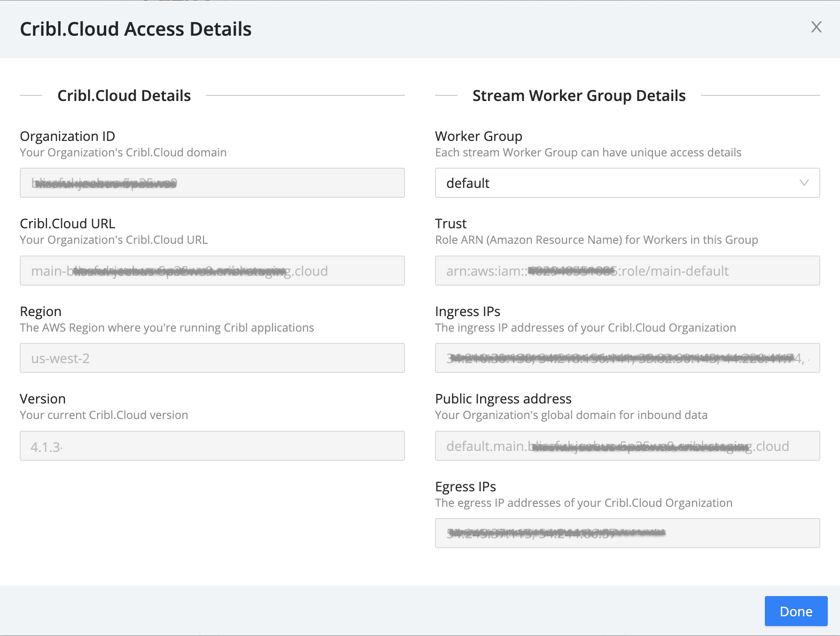Screen dimensions: 840x636
Task: Click the Stream Worker Group Details header
Action: click(x=579, y=95)
